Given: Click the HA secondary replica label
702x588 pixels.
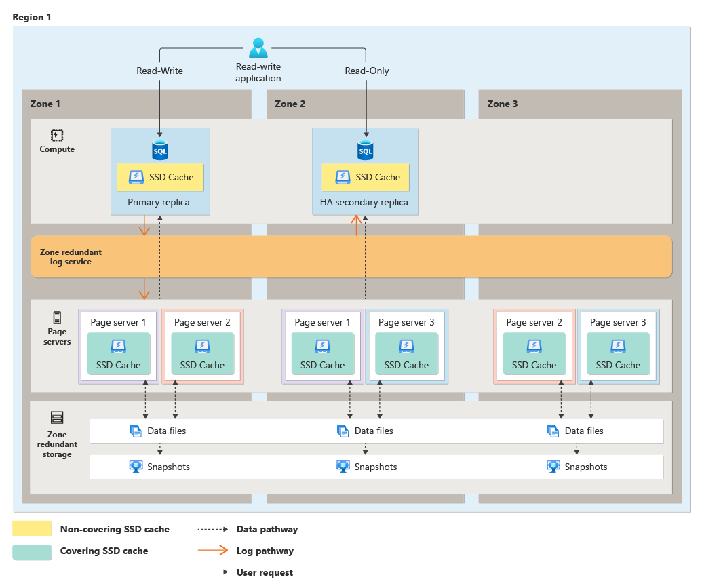Looking at the screenshot, I should tap(365, 201).
